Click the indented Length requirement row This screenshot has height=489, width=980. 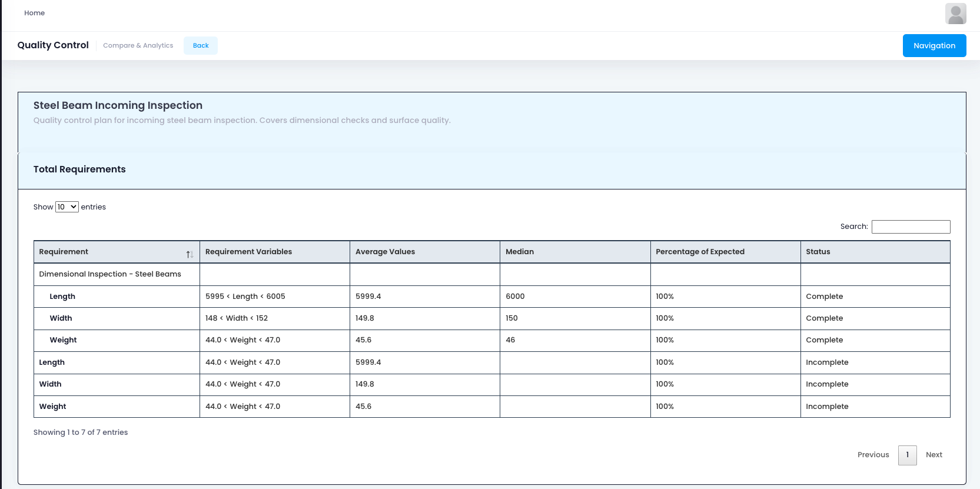pos(62,297)
